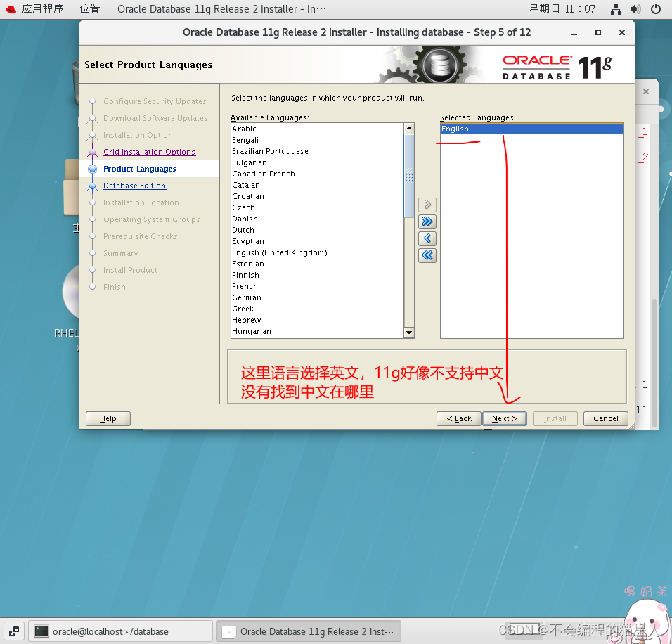The width and height of the screenshot is (672, 644).
Task: Switch to Oracle Database 11g Installer taskbar entry
Action: [309, 631]
